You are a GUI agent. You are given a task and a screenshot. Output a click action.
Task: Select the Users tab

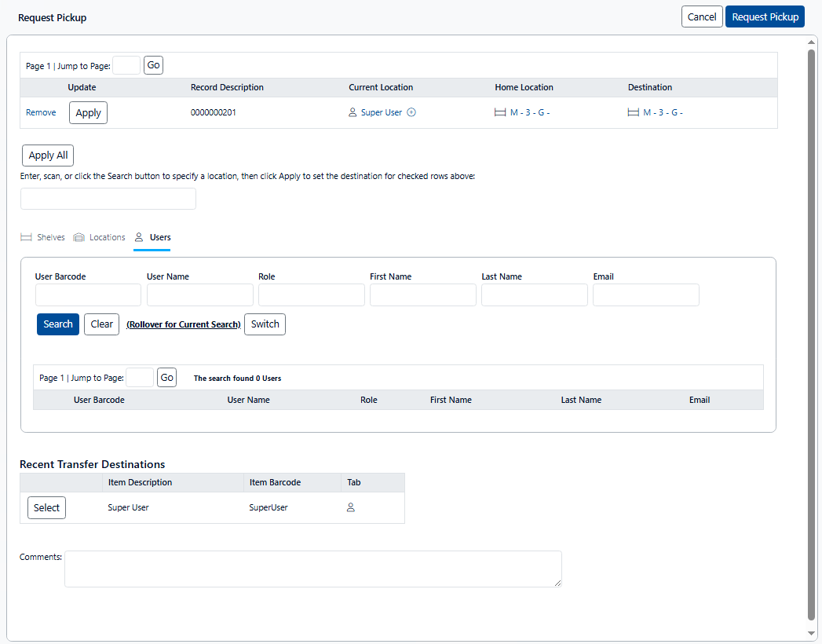pos(152,237)
